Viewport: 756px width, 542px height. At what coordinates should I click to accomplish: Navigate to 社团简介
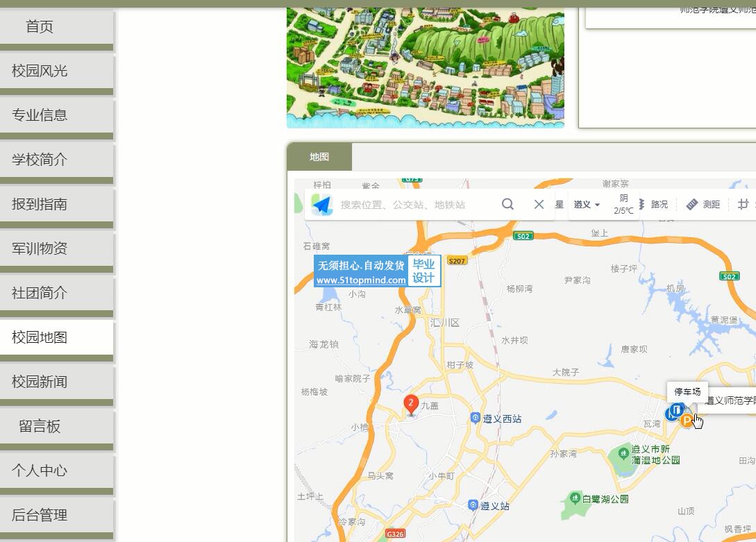click(x=57, y=293)
